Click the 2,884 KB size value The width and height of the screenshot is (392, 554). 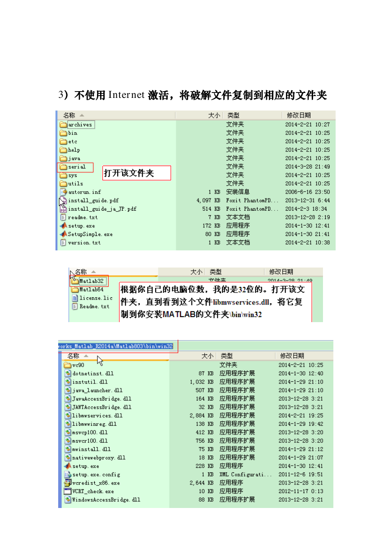pyautogui.click(x=202, y=415)
